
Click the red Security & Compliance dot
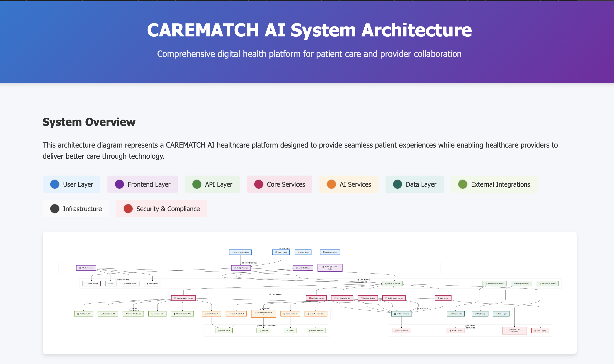pos(128,209)
